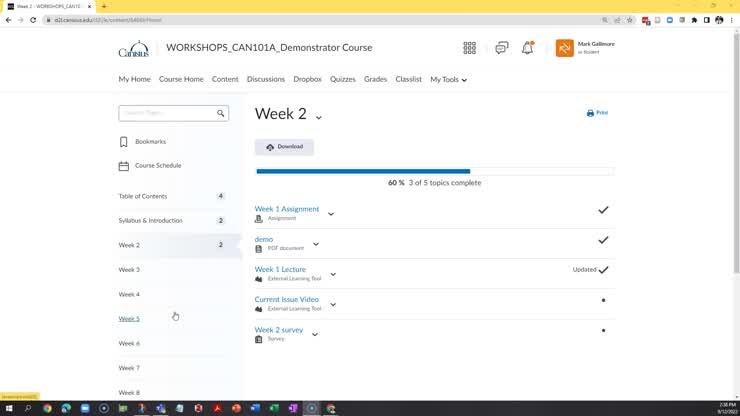Go to Course Home in the navbar

click(x=181, y=79)
